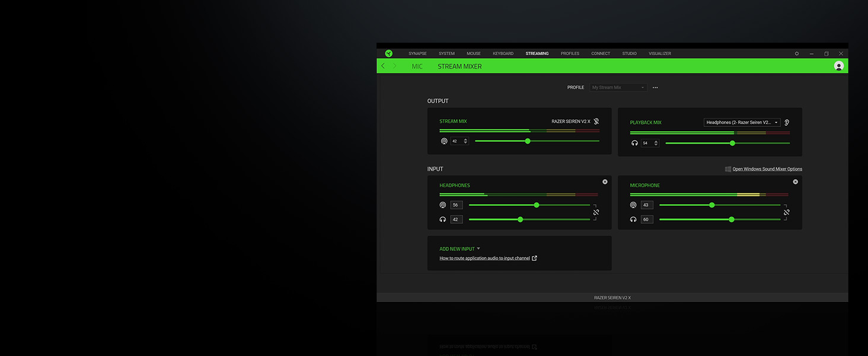Click the Headphones input playback slider handle

(x=521, y=220)
